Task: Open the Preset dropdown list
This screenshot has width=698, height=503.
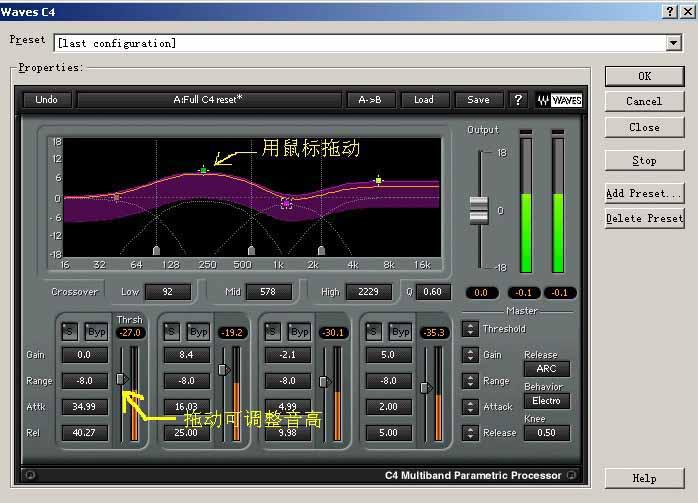Action: click(674, 43)
